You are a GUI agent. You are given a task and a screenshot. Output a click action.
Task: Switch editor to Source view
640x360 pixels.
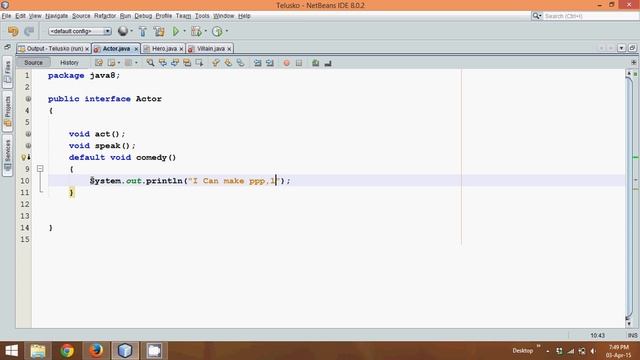tap(33, 62)
